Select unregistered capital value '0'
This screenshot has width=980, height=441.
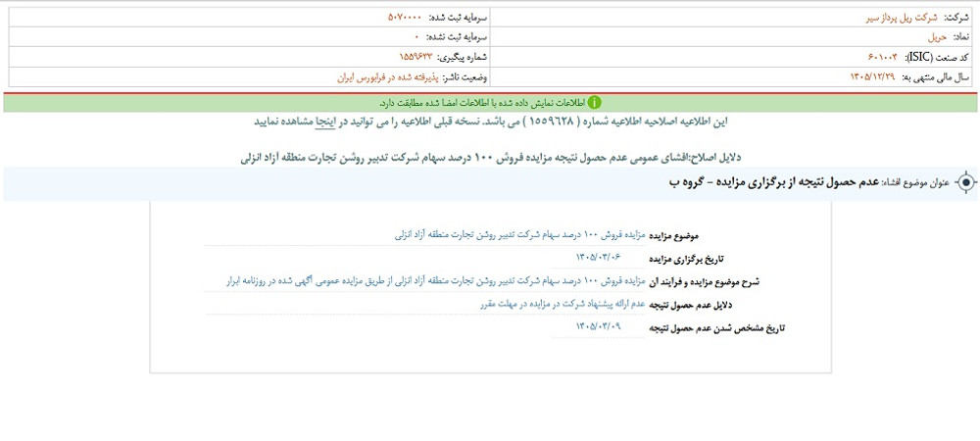(416, 37)
